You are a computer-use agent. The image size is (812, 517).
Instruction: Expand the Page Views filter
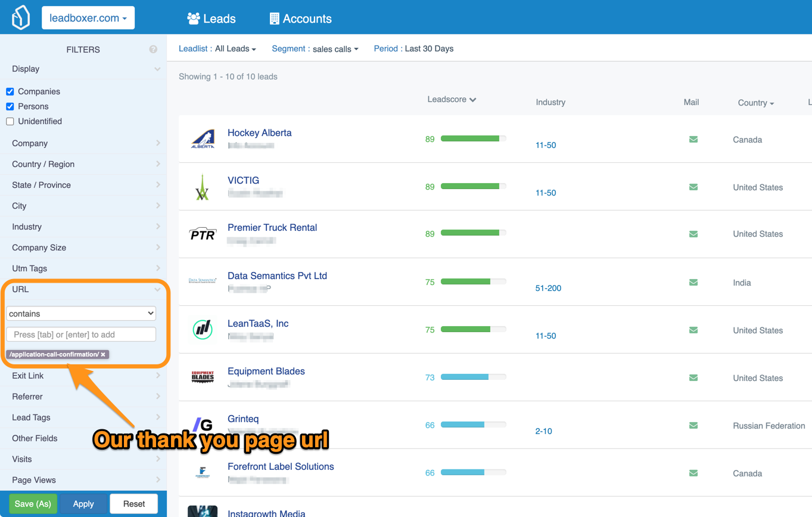[x=83, y=480]
